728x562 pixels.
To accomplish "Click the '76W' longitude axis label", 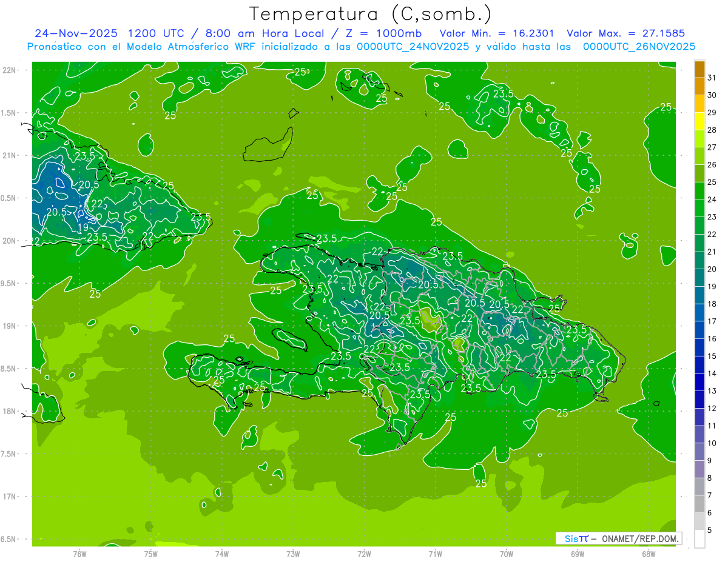I will point(79,554).
